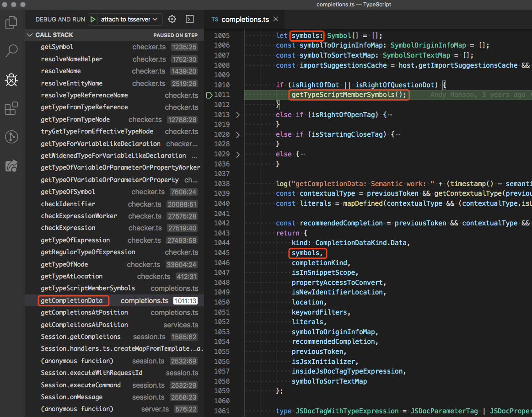Close the completions.ts tab
Screen dimensions: 532x417
[275, 19]
